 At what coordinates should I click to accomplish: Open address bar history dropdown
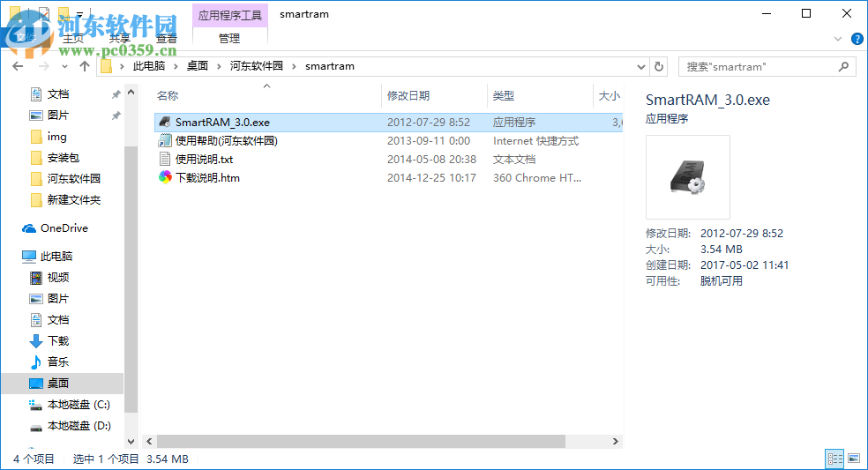tap(641, 66)
